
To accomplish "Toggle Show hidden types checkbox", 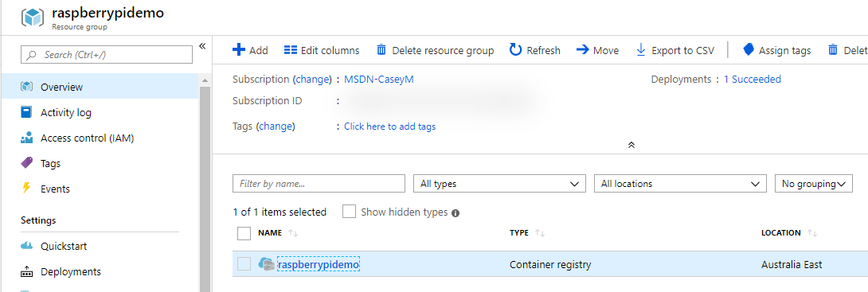I will [350, 212].
